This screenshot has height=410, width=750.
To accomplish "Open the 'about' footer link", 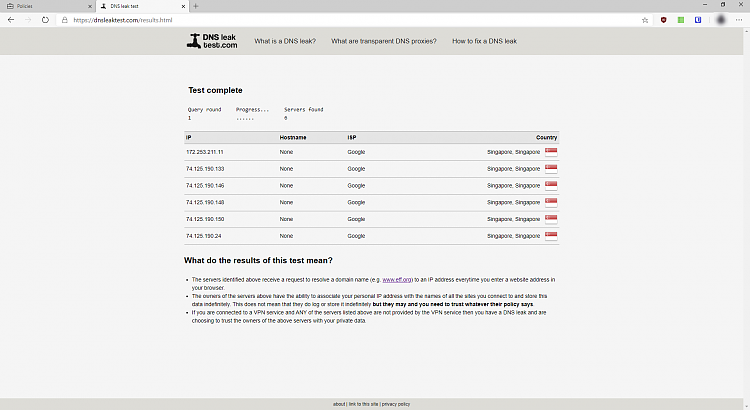I will (339, 404).
